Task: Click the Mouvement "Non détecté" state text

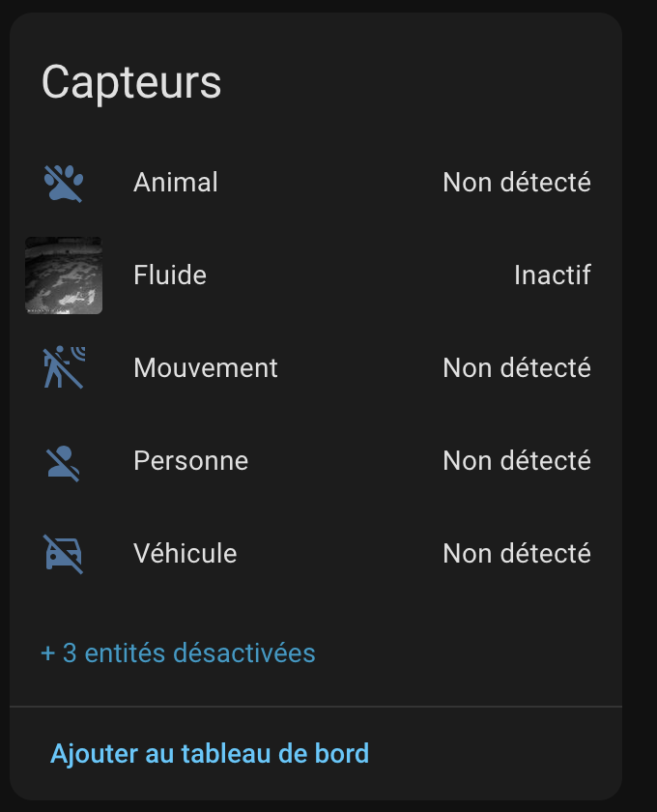Action: [x=517, y=368]
